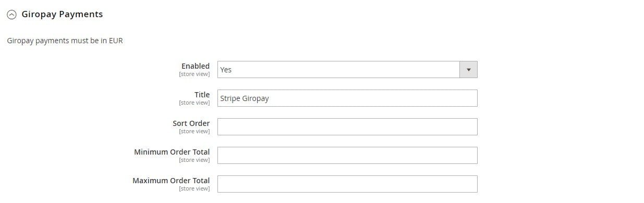
Task: Click the store view scope under Enabled
Action: [195, 74]
